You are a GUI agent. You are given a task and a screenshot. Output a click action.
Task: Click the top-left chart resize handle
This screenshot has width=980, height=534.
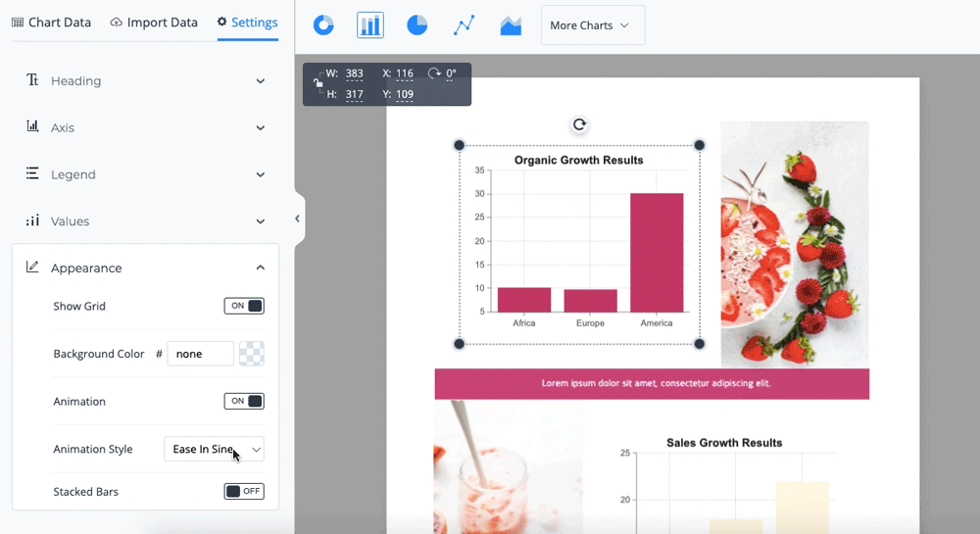[459, 146]
